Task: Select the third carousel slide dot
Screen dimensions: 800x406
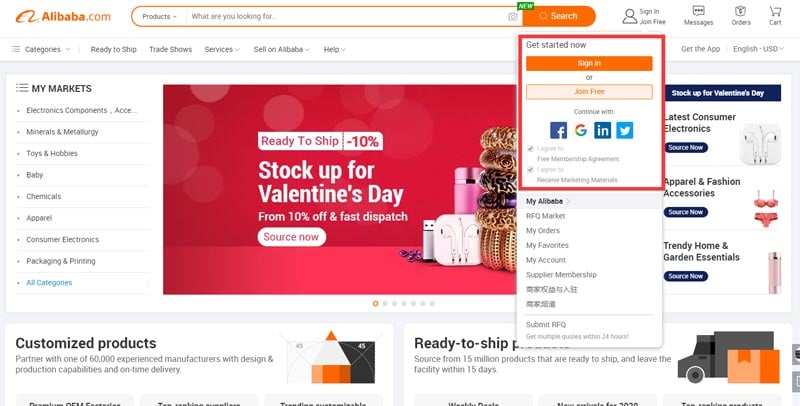Action: point(394,303)
